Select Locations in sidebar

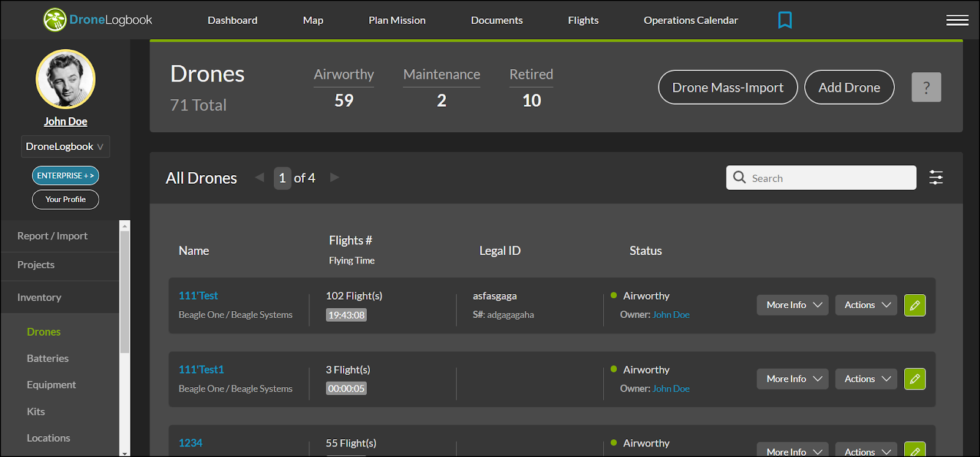[48, 438]
